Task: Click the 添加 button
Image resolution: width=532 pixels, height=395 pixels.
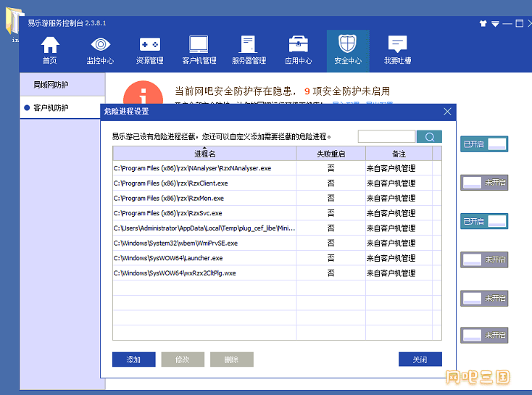Action: (133, 359)
